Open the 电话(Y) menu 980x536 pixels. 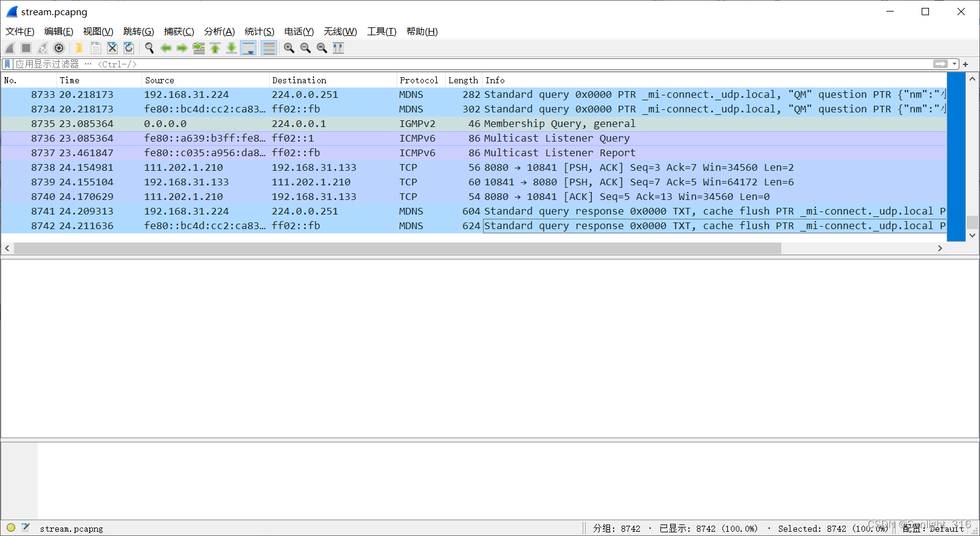coord(299,32)
